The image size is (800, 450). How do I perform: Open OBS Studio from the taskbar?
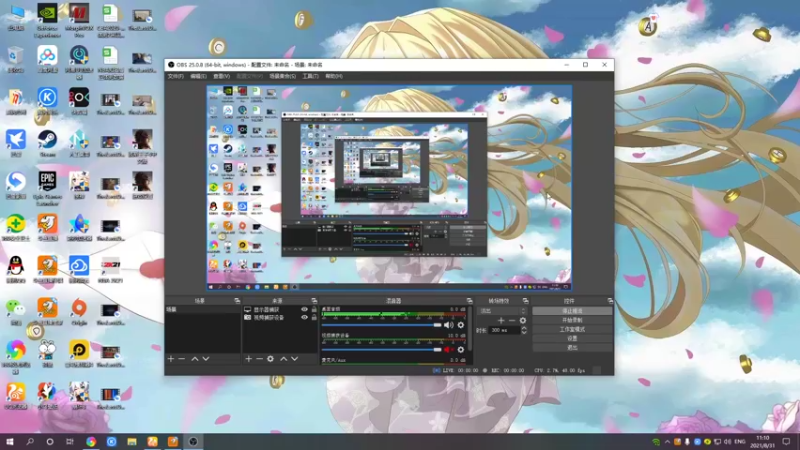click(193, 441)
